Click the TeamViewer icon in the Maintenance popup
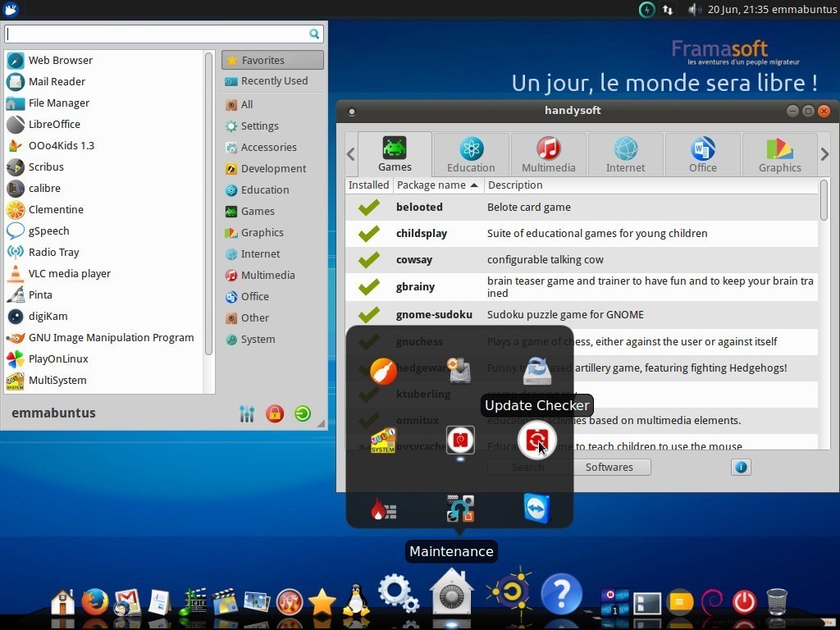This screenshot has width=840, height=630. [x=536, y=508]
